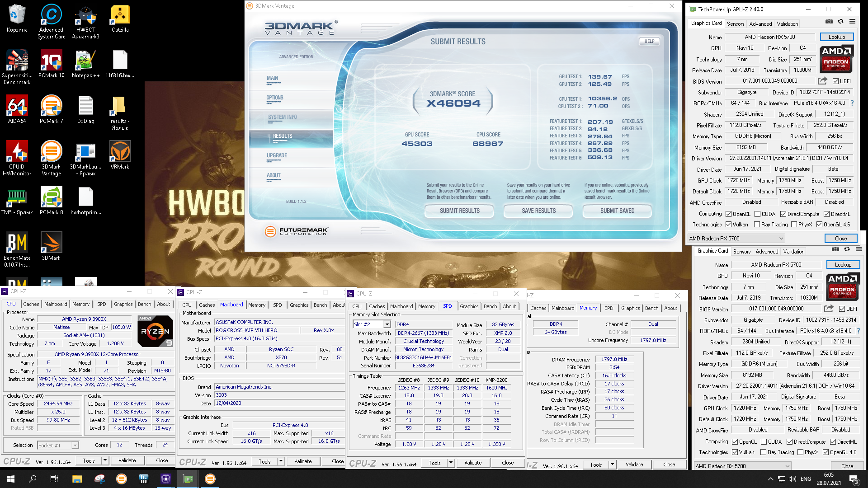Open PCMark 10 desktop icon
Screen dimensions: 868x488
tap(51, 64)
